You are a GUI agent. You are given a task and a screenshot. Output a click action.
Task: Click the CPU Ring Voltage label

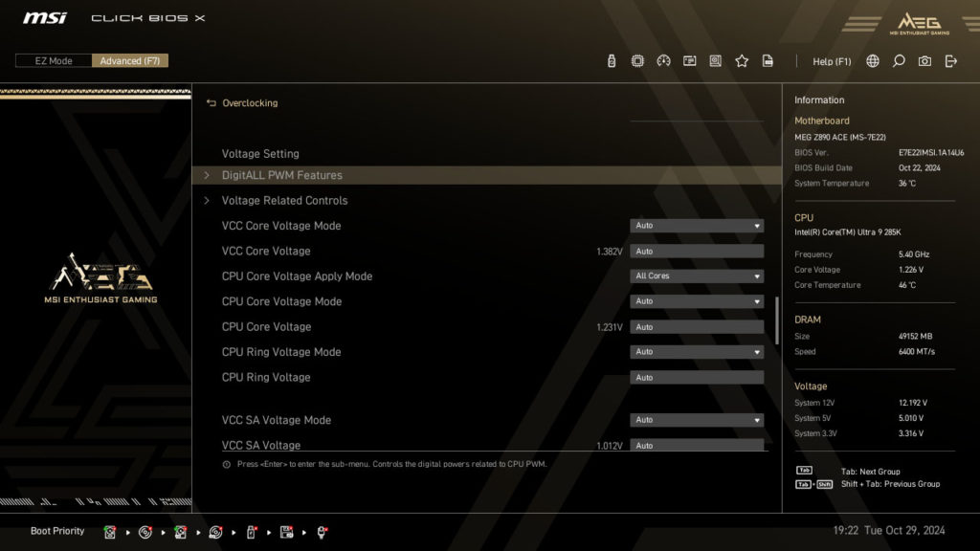[266, 377]
